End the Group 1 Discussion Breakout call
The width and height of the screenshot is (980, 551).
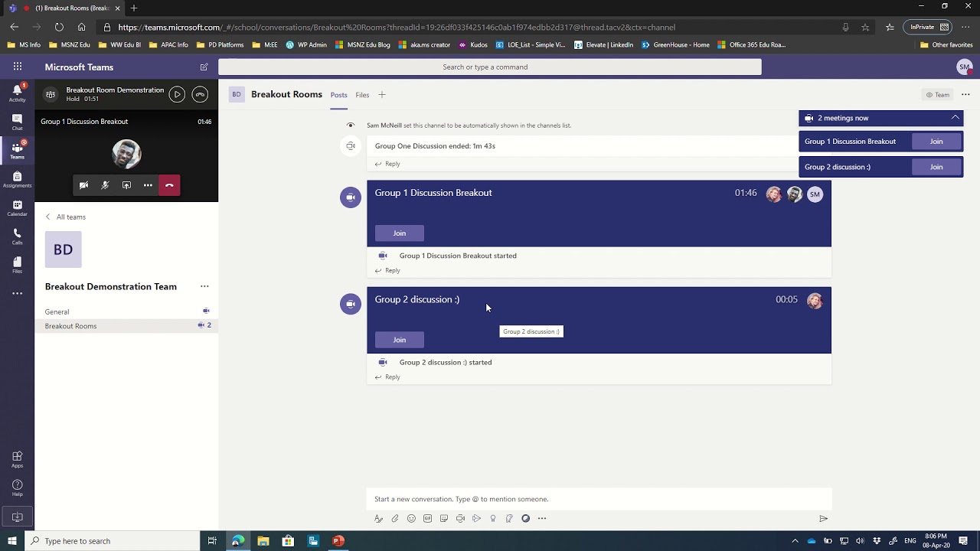[x=169, y=185]
